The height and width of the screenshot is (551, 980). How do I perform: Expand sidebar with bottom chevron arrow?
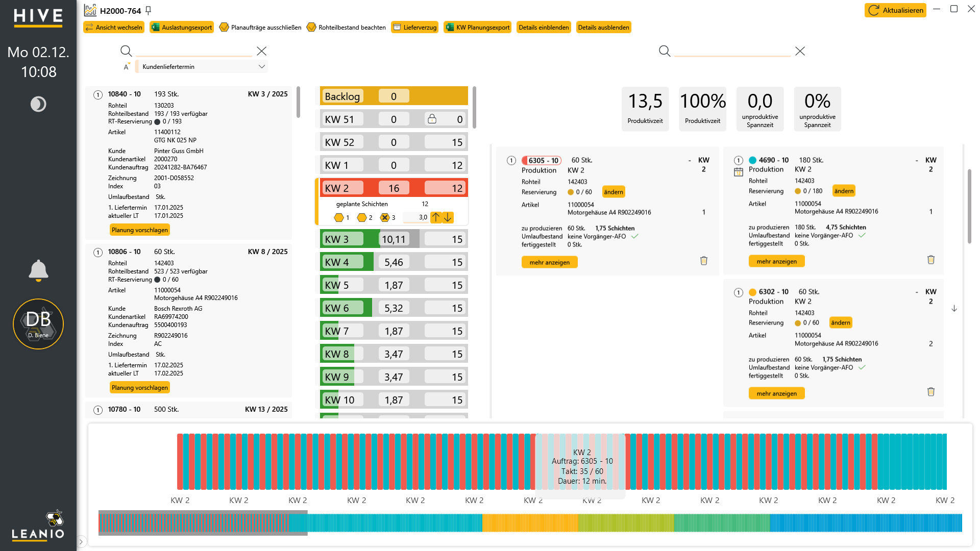(x=81, y=542)
